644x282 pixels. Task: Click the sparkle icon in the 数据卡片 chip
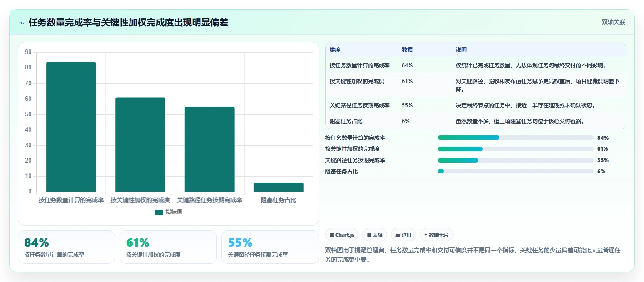[x=426, y=235]
